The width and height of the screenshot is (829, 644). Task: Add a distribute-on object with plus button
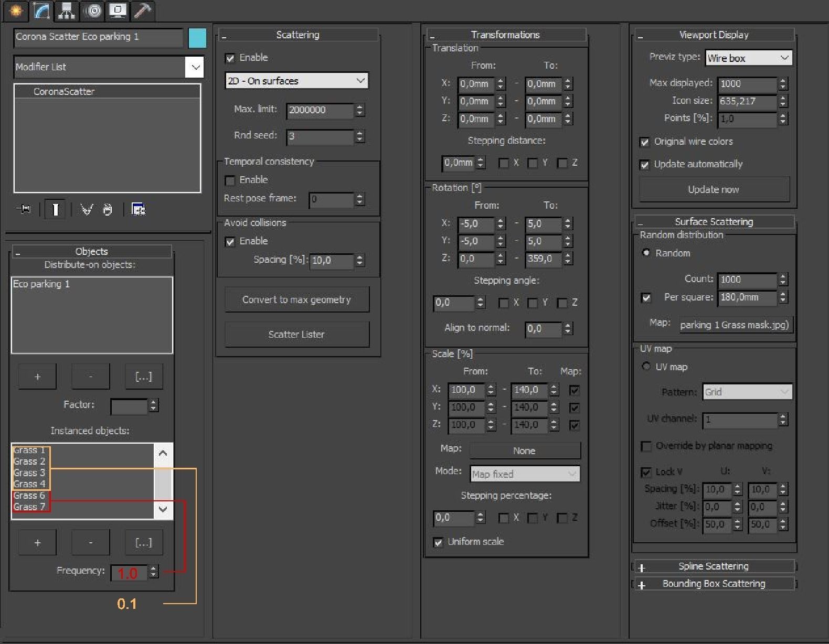click(x=37, y=377)
